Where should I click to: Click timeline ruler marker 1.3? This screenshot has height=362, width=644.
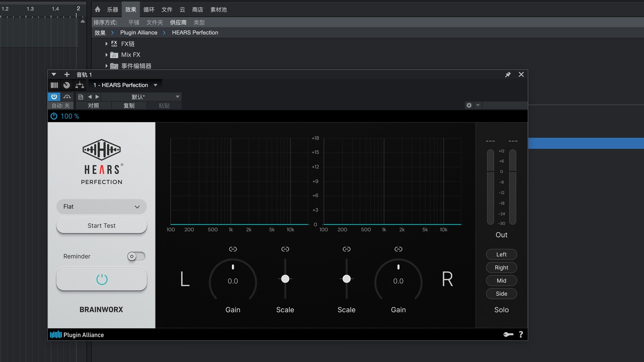30,9
